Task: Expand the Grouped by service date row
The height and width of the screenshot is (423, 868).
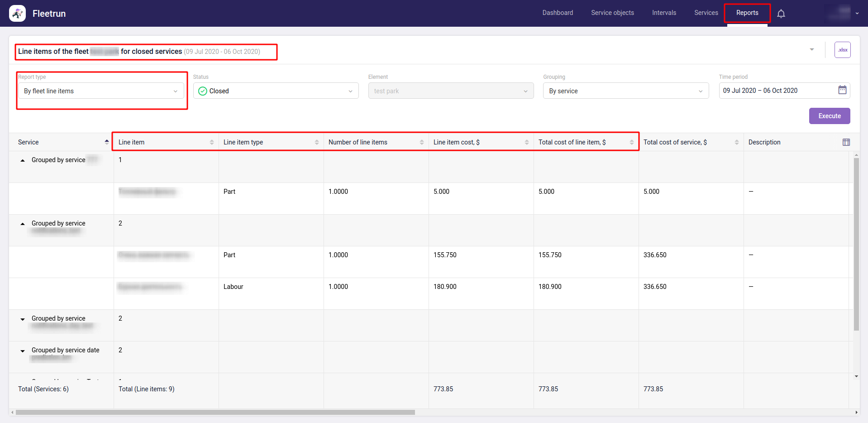Action: click(x=23, y=351)
